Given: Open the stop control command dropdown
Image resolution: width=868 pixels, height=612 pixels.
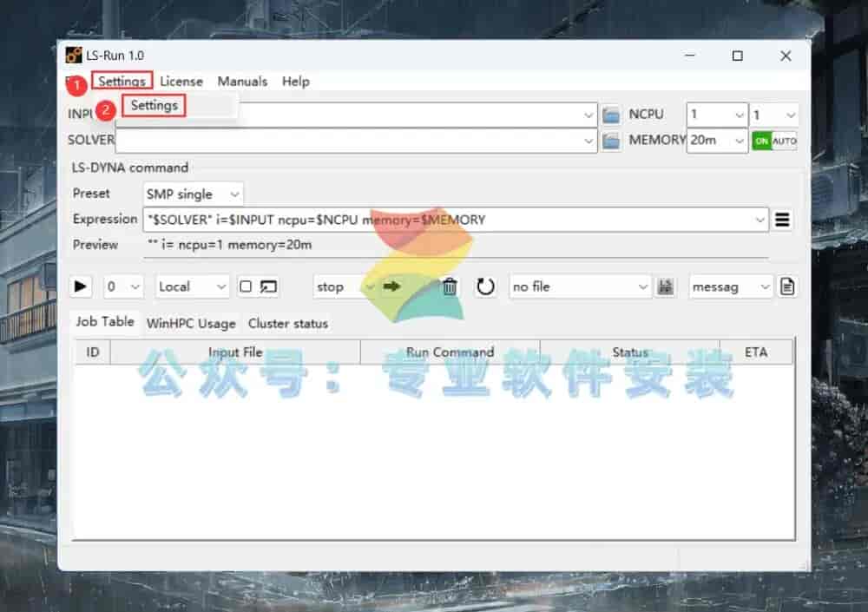Looking at the screenshot, I should 345,286.
